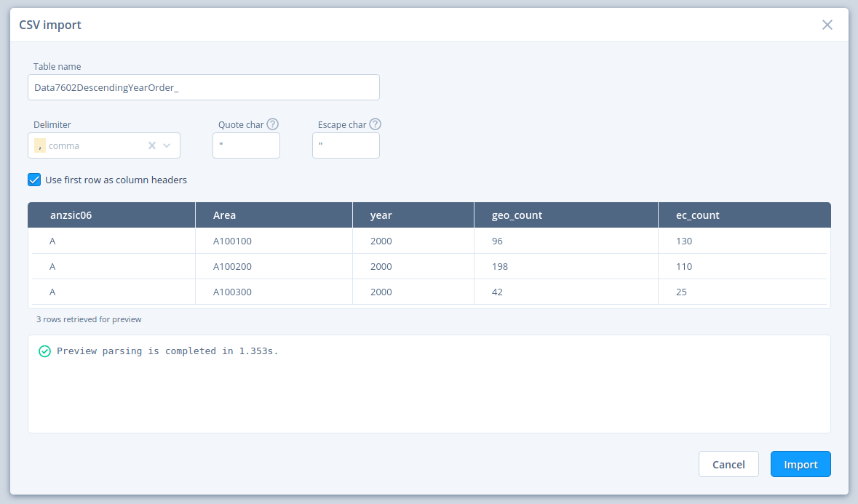Expand delimiter options with the chevron
858x504 pixels.
tap(167, 145)
